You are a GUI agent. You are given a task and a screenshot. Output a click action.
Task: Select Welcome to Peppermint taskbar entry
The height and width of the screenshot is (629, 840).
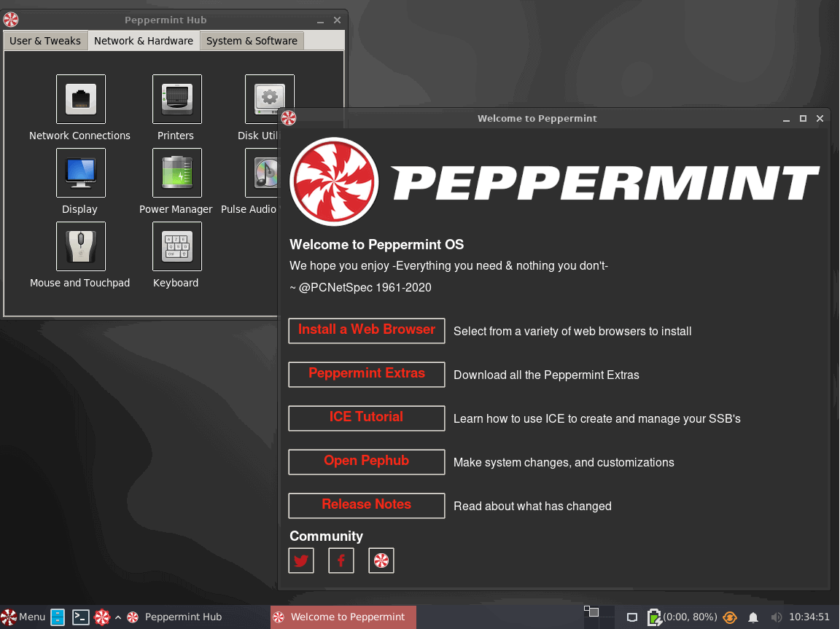tap(343, 617)
